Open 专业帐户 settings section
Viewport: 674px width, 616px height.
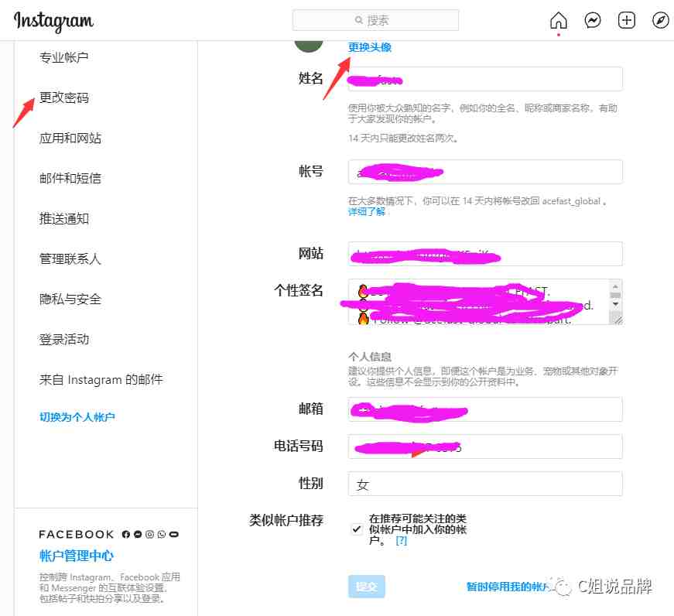[x=63, y=57]
